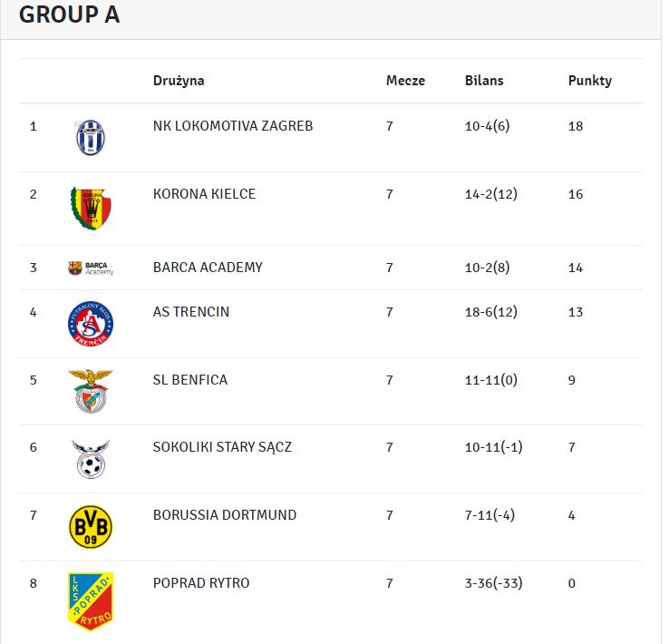Select the SL BENFICA team name

coord(190,379)
